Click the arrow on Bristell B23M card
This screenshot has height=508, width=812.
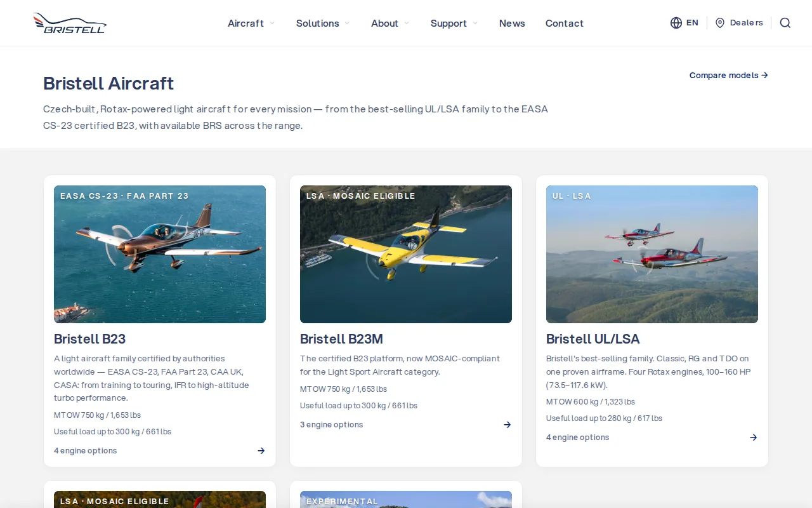[x=507, y=425]
